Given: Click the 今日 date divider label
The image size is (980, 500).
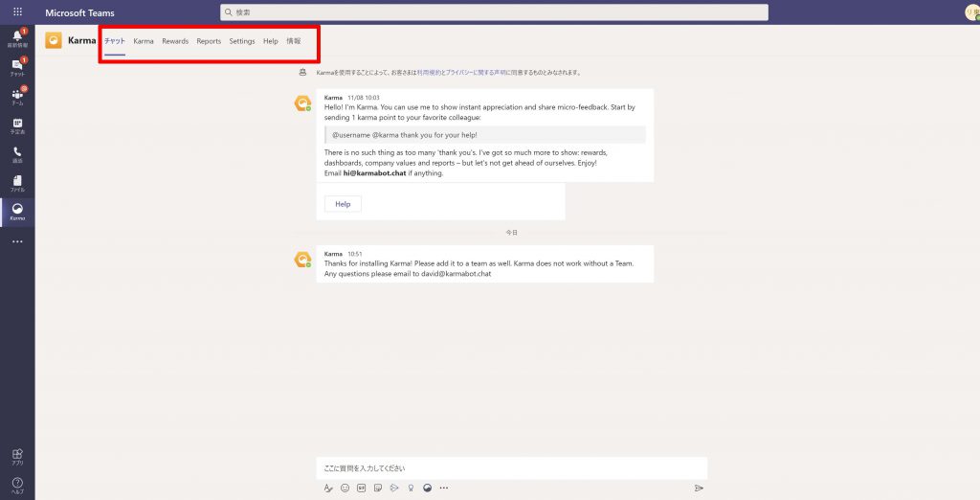Looking at the screenshot, I should [512, 233].
